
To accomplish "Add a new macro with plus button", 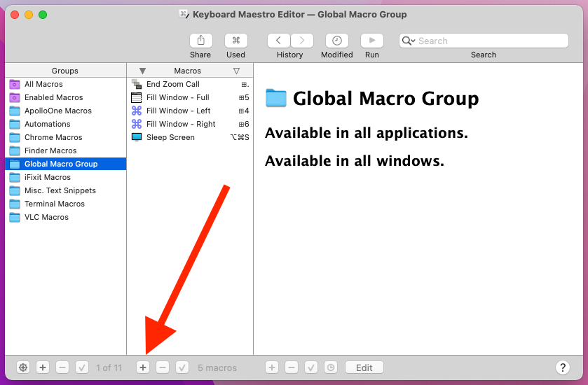I will [x=143, y=367].
